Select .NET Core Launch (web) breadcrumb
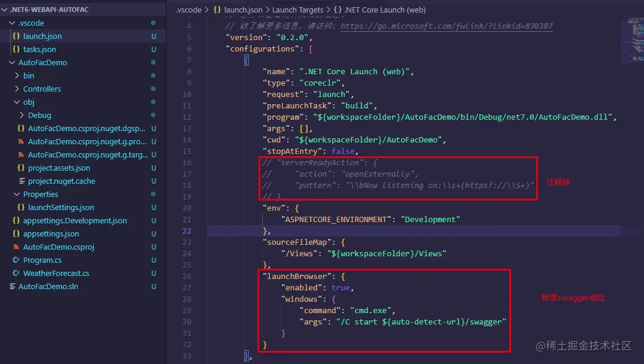 pyautogui.click(x=385, y=10)
